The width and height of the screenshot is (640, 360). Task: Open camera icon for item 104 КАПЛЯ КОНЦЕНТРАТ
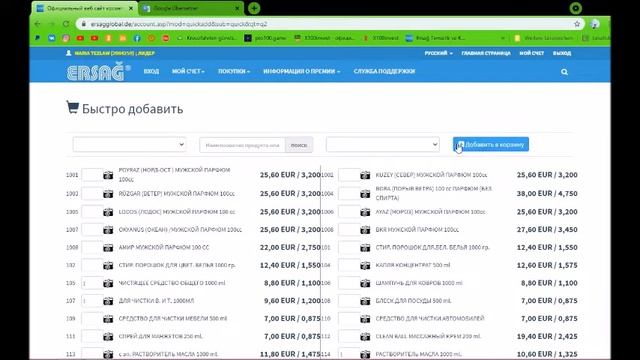pos(365,265)
